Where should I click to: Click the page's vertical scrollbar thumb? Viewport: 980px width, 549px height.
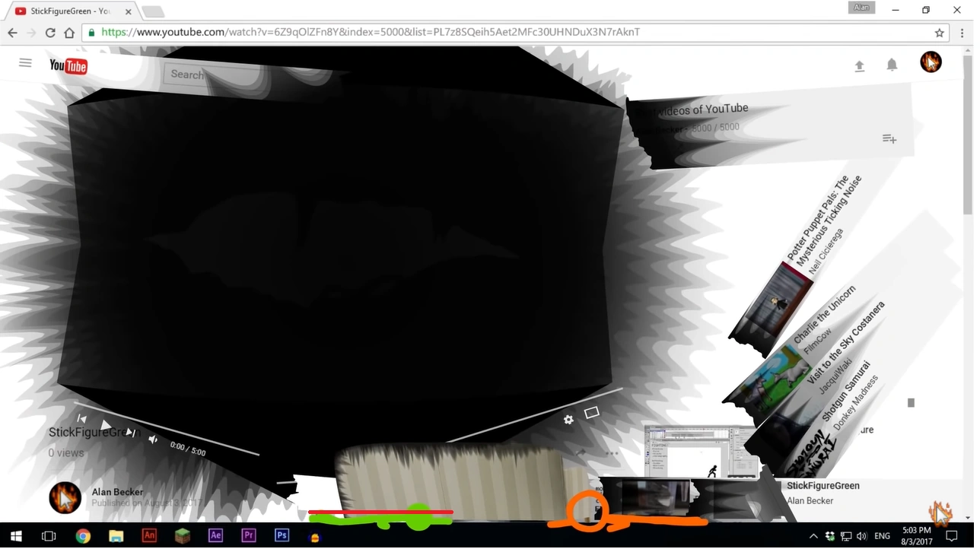coord(968,135)
